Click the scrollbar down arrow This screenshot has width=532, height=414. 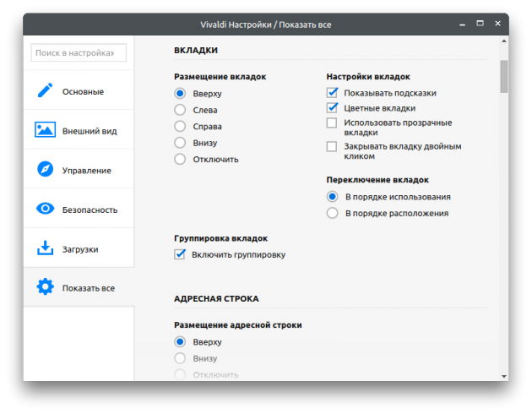coord(504,376)
